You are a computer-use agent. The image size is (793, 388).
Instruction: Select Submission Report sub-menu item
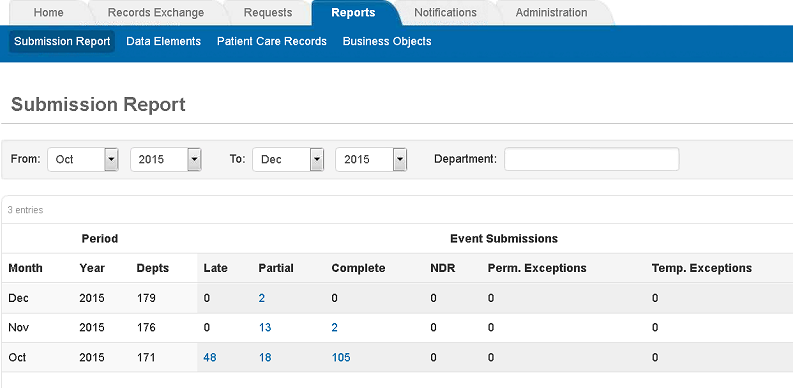[x=62, y=41]
